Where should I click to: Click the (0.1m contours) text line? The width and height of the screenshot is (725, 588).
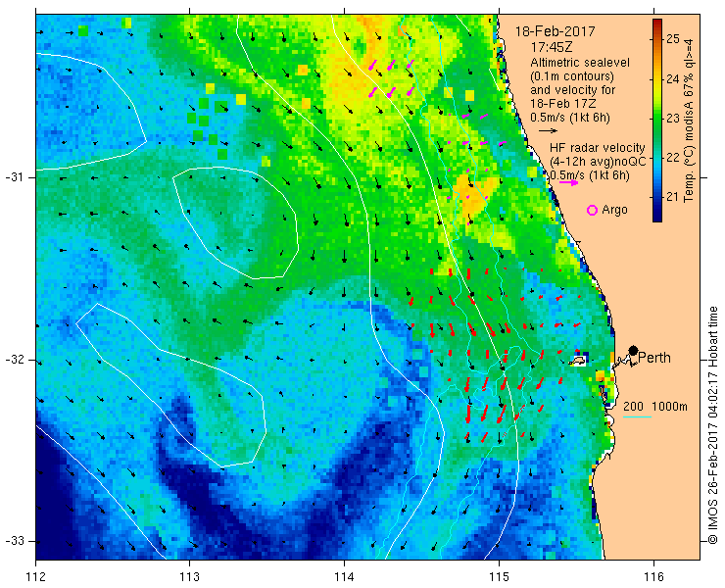point(572,75)
